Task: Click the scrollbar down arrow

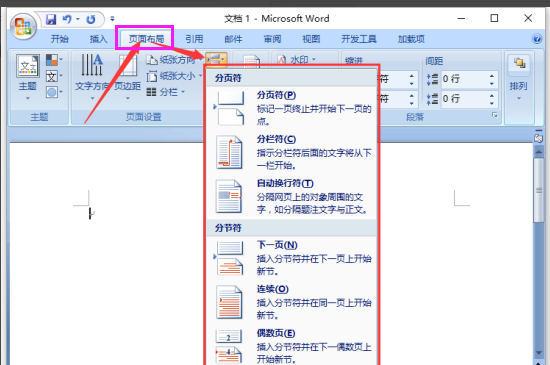Action: tap(538, 353)
